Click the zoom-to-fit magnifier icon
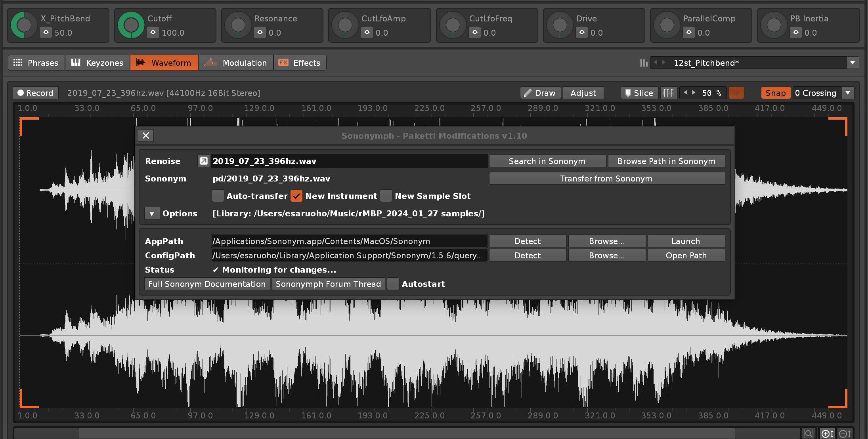 point(809,433)
